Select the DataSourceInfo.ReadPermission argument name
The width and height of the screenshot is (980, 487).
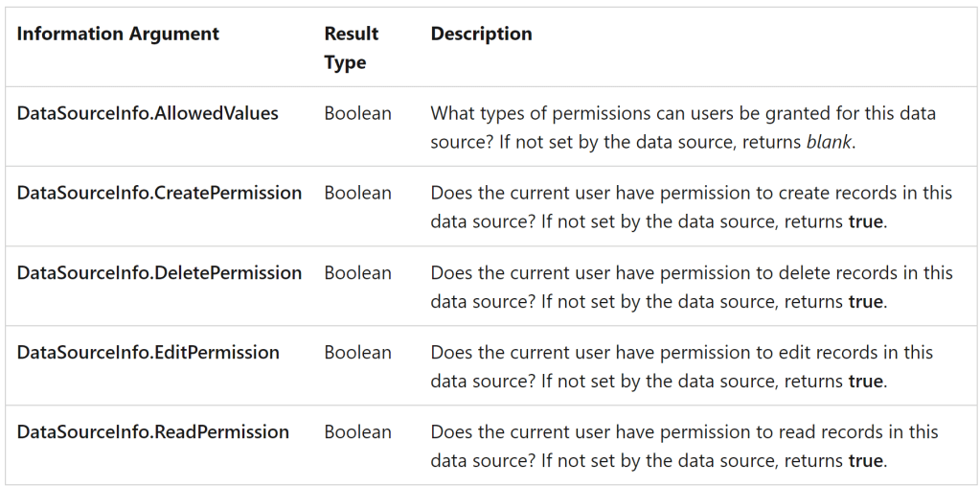coord(153,431)
